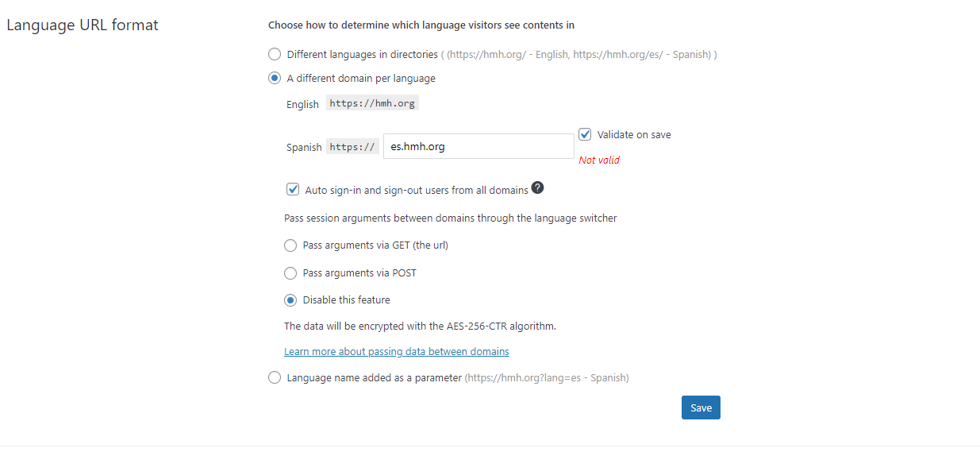Select 'Pass arguments via POST' radio button

pyautogui.click(x=290, y=273)
